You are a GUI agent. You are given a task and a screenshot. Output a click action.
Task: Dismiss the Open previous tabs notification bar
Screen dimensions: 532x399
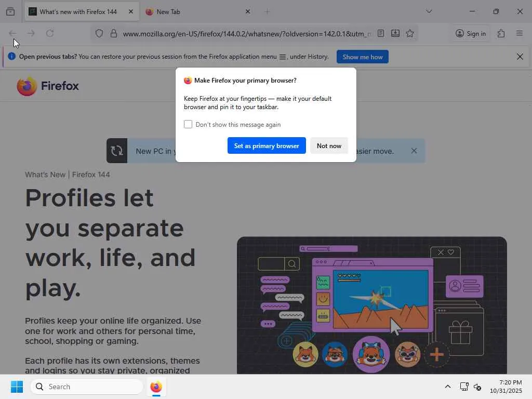coord(520,57)
